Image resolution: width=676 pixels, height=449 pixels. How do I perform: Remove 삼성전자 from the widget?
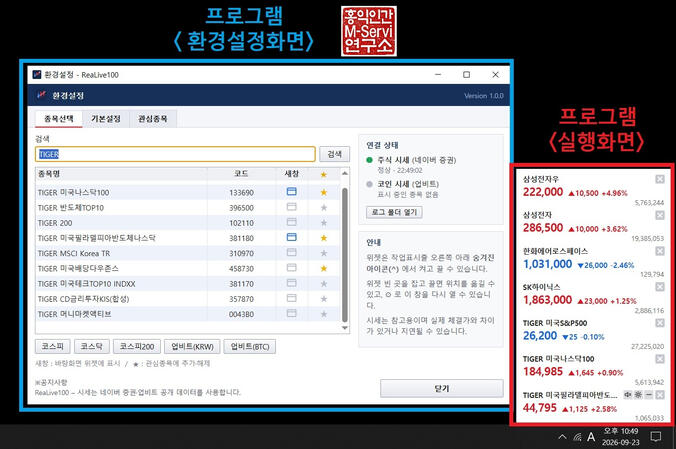click(x=660, y=215)
